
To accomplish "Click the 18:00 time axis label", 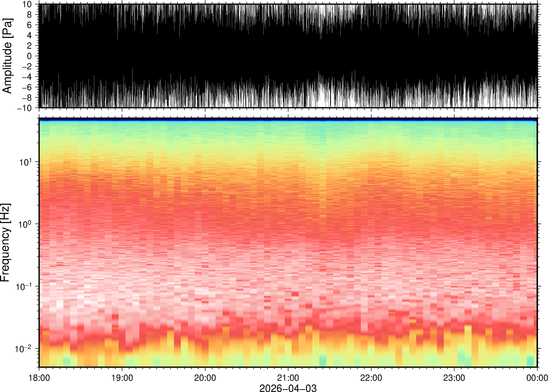I will pos(39,378).
